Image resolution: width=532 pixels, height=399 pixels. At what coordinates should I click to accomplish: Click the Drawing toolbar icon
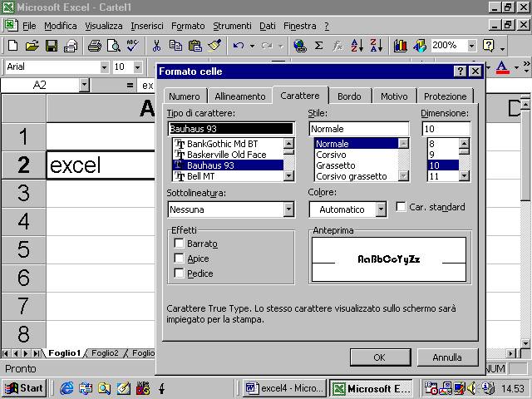(420, 46)
